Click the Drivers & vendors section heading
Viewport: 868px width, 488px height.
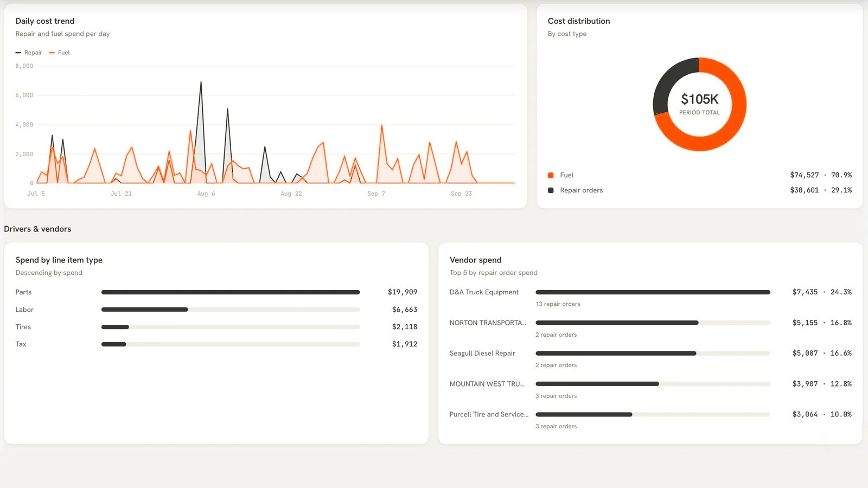point(37,229)
